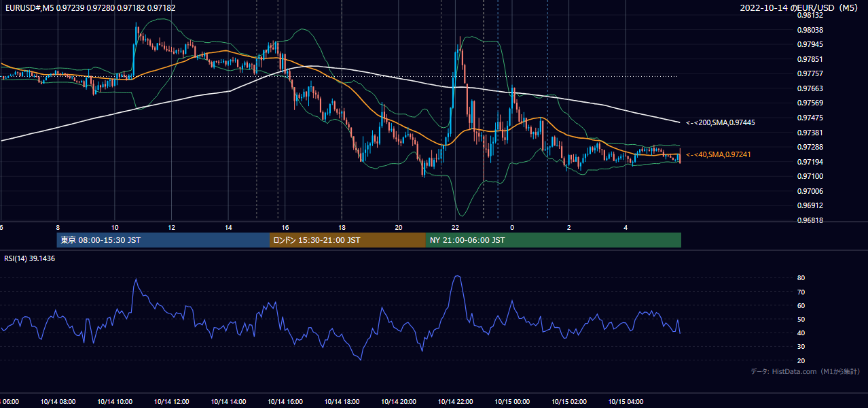Click the 10/14 16:00 date label
This screenshot has width=868, height=408.
pyautogui.click(x=285, y=402)
